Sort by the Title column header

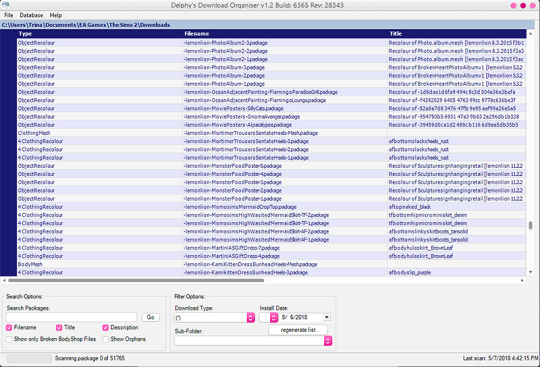395,34
